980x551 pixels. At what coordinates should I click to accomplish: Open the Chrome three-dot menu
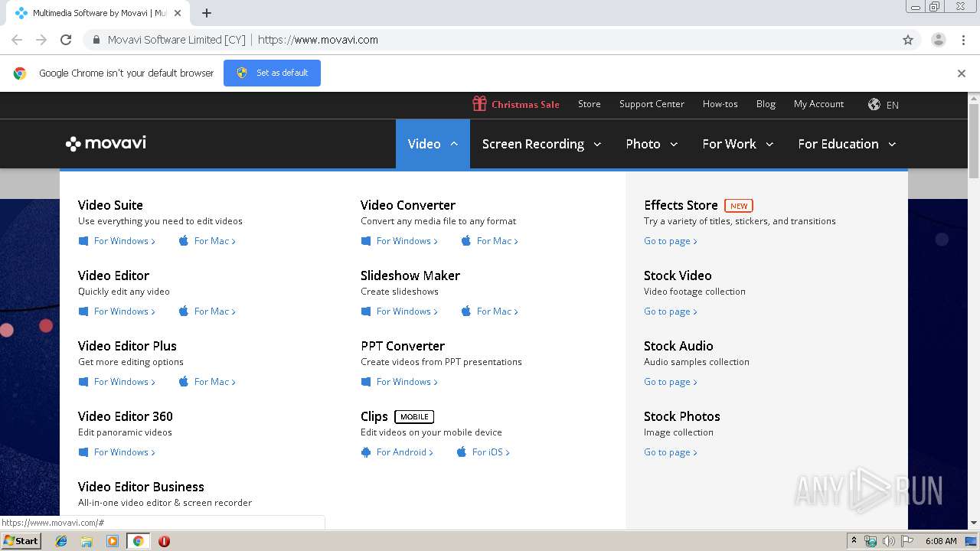coord(963,40)
